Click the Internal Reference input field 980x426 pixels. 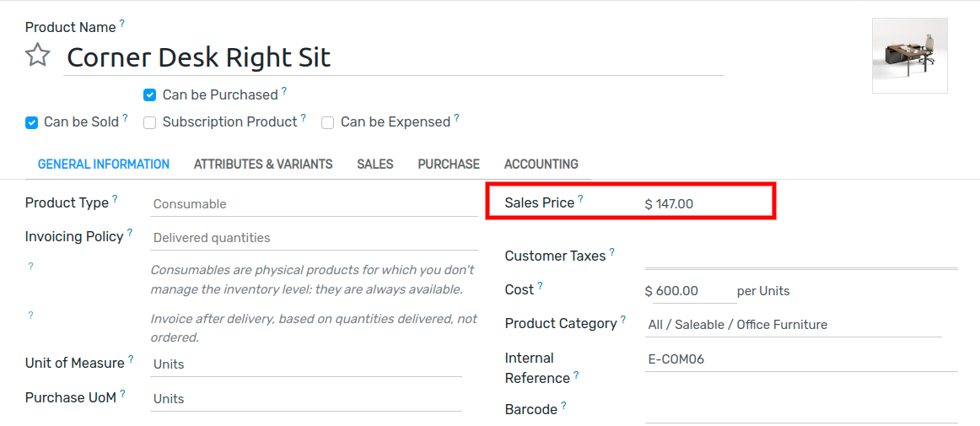[800, 359]
